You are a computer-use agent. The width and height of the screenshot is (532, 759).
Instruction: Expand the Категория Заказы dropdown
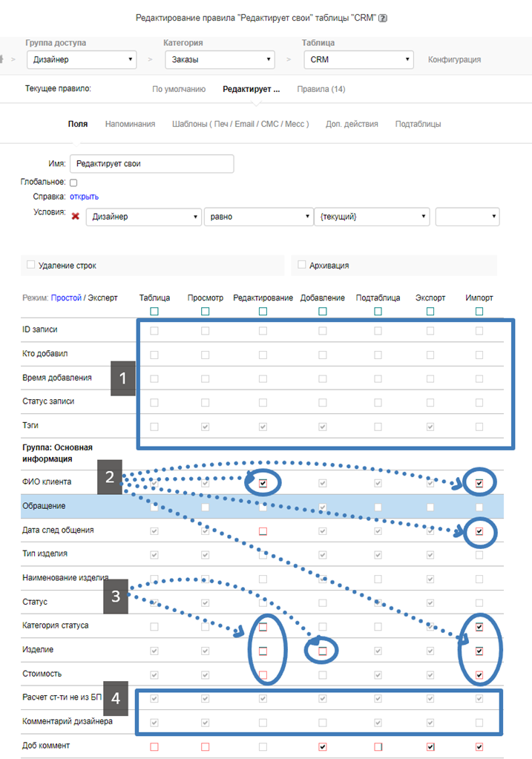pos(218,59)
